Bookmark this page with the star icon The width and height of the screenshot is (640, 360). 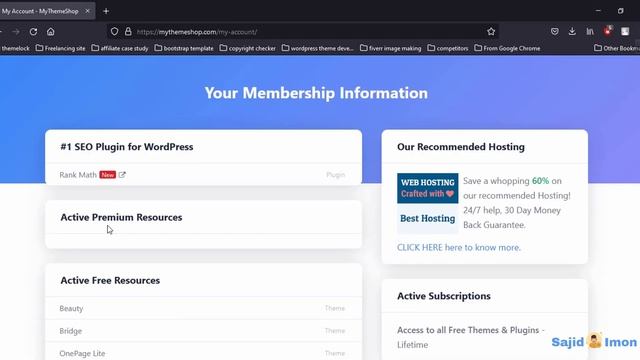point(491,31)
